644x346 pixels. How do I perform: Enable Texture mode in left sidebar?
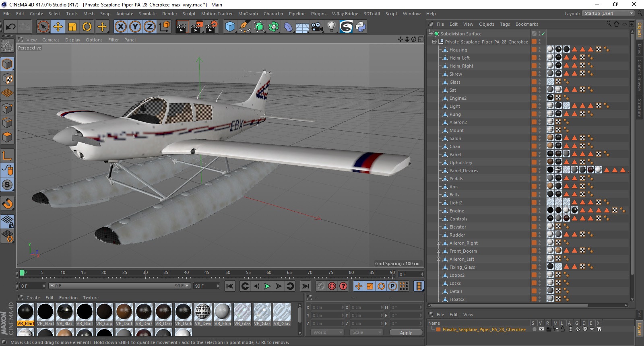point(7,79)
